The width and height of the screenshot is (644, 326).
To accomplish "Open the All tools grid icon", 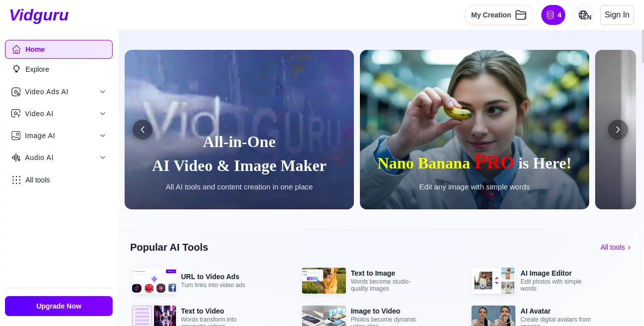I will click(16, 180).
